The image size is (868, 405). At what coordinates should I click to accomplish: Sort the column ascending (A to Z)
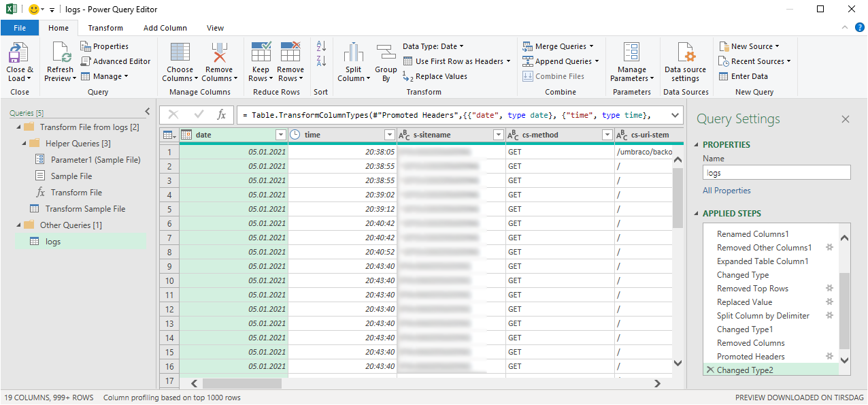[322, 46]
